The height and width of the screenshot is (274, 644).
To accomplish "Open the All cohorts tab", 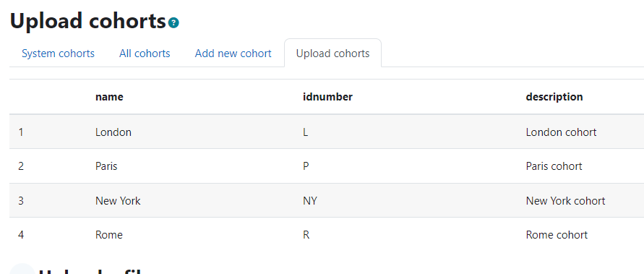I will click(x=145, y=53).
